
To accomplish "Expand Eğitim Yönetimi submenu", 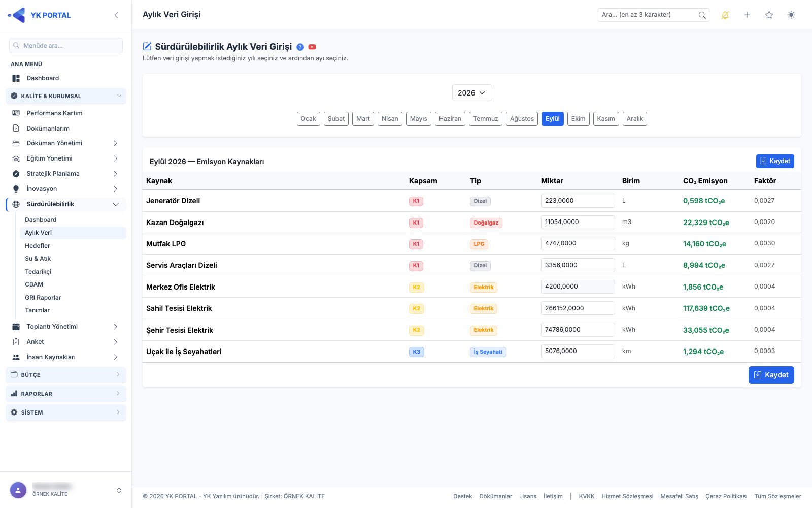I will point(66,158).
